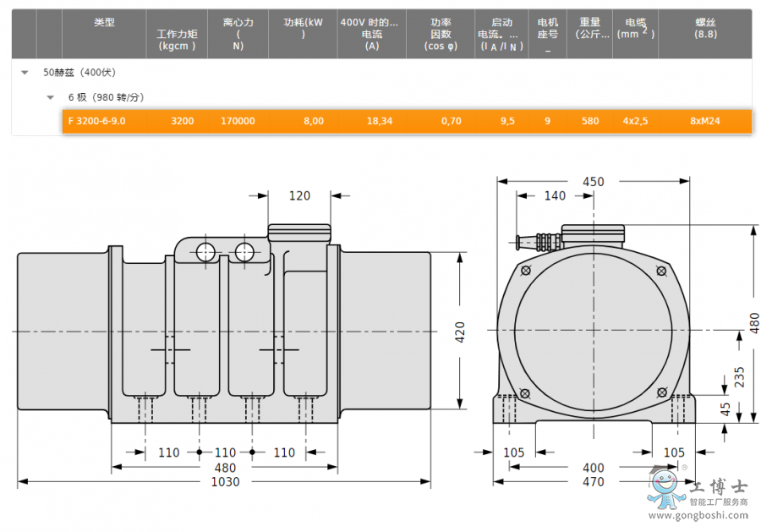761x532 pixels.
Task: Click the 1030 overall length dimension
Action: (225, 482)
